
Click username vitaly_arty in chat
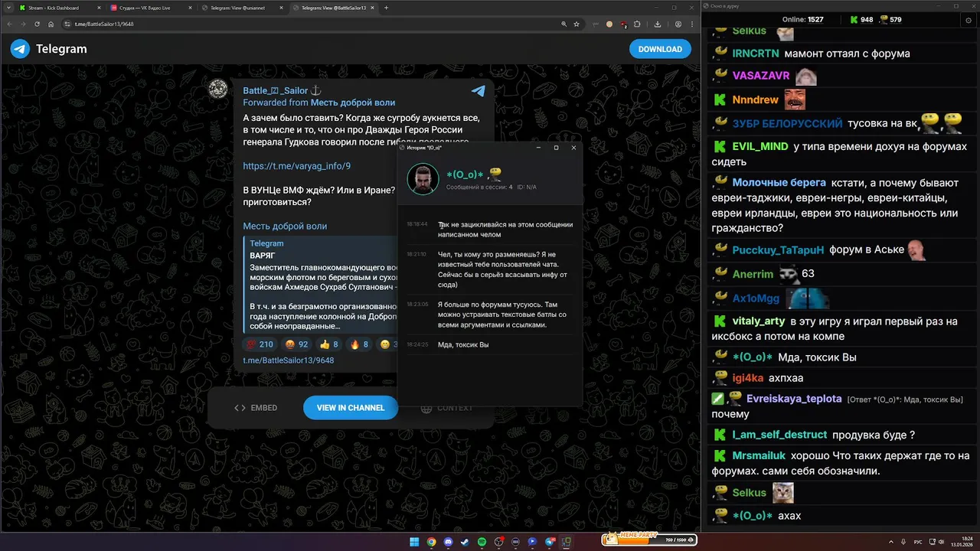pyautogui.click(x=759, y=321)
